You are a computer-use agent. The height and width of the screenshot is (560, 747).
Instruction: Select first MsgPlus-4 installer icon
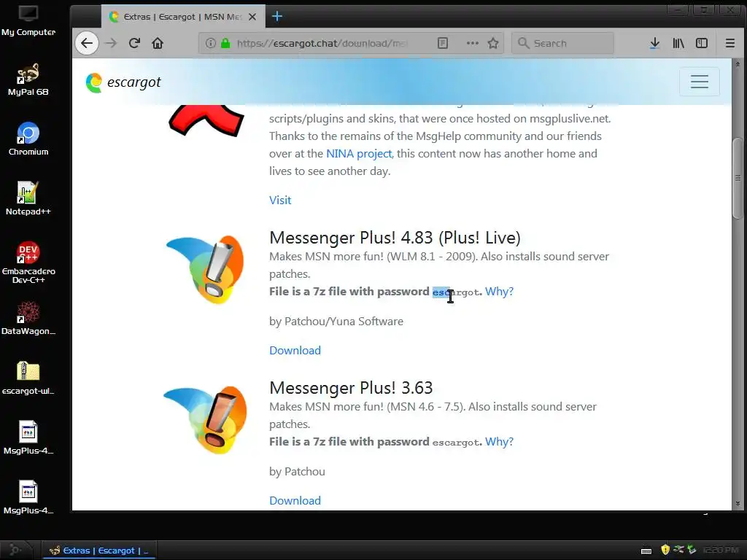pos(28,437)
